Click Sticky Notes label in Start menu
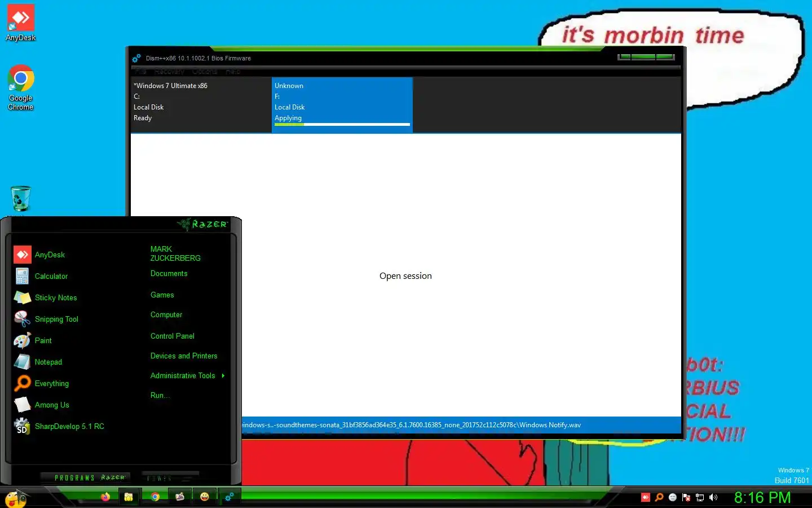The image size is (812, 508). pos(56,297)
